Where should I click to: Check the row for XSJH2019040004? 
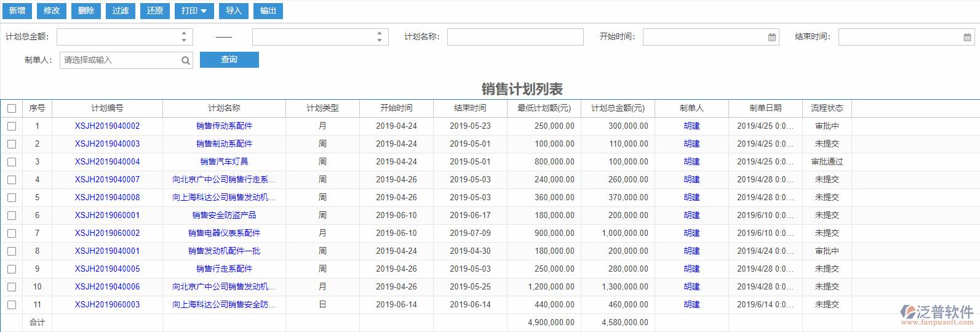[12, 162]
